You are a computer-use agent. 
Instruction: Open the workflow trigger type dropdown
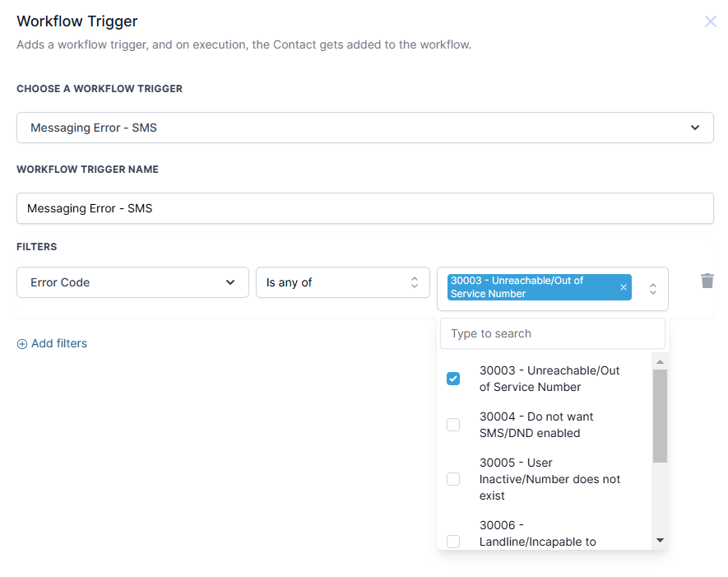365,128
